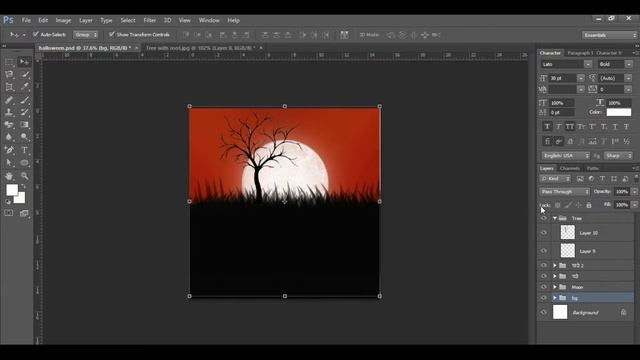Change screen mode from toolbar bottom

coord(24,213)
